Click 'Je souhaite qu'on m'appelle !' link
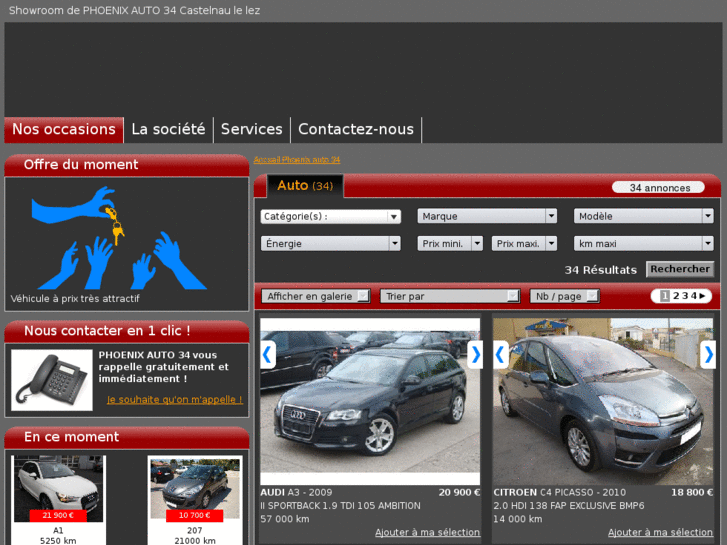Screen dimensions: 727x545 pos(174,399)
